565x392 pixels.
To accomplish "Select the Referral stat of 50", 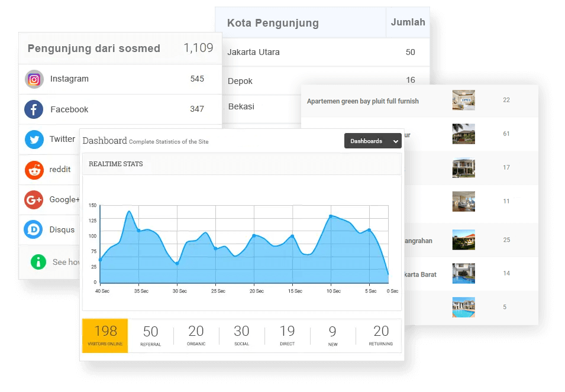I will 151,335.
